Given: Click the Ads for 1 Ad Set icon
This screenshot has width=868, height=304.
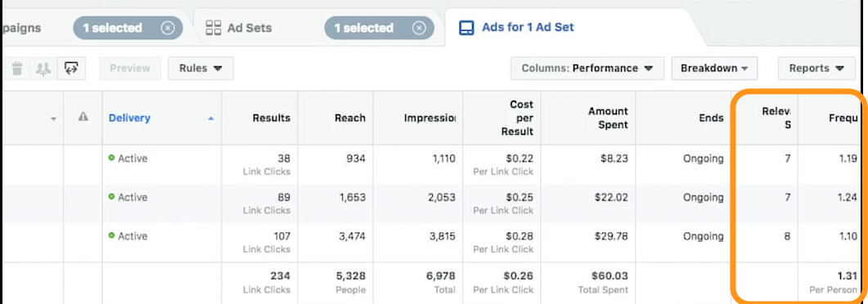Looking at the screenshot, I should [x=466, y=28].
